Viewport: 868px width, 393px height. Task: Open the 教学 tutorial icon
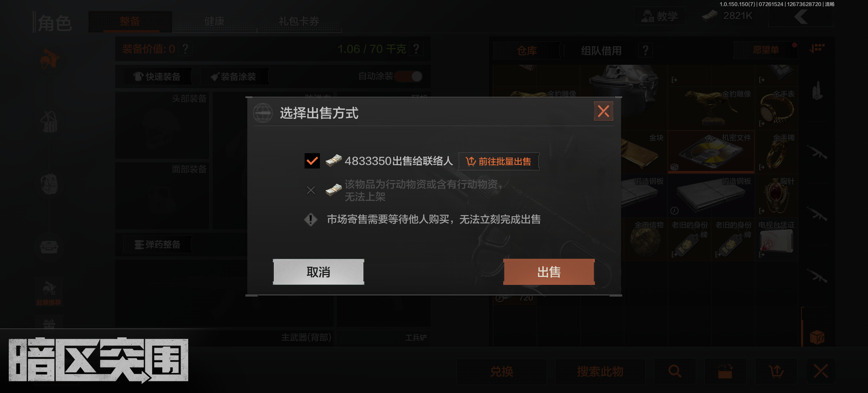[659, 16]
